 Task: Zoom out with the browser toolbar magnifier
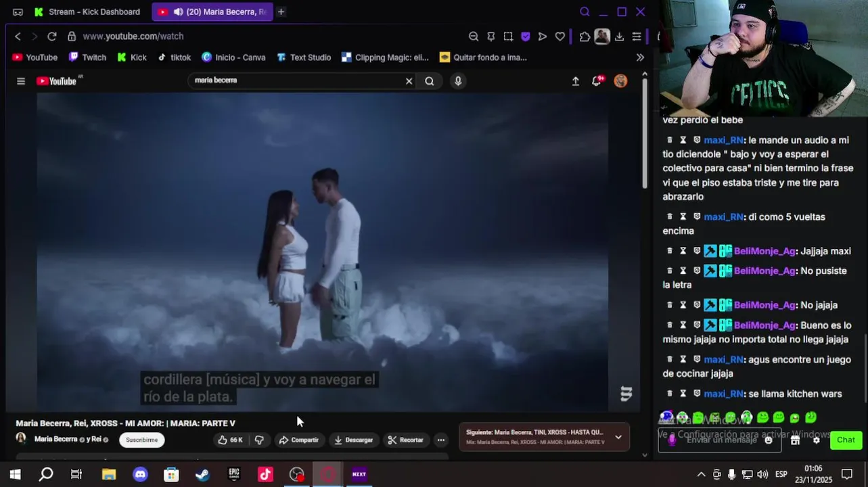474,37
